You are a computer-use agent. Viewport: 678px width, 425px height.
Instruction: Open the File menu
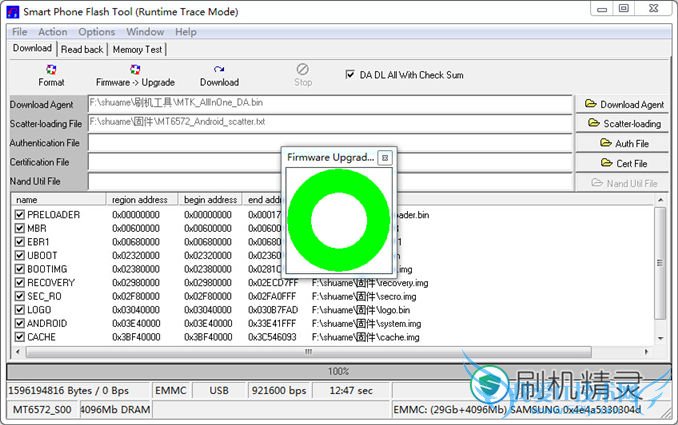[x=19, y=32]
